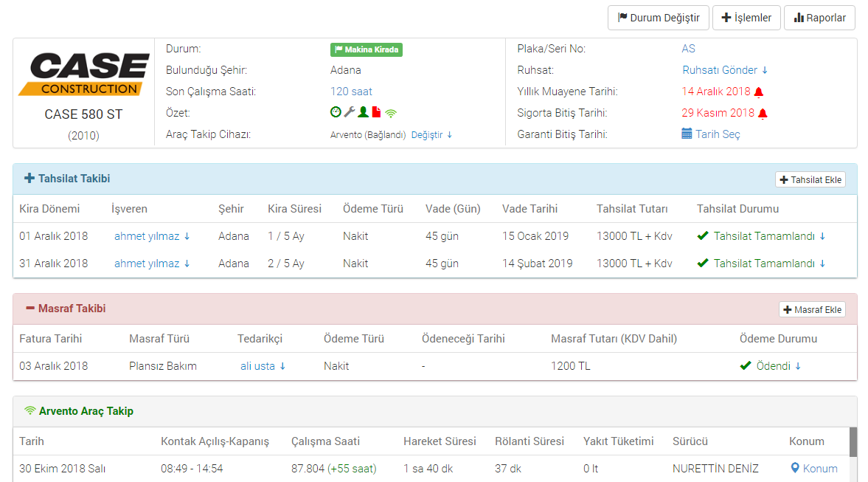
Task: Click the 87.804 (+55 saat) working hours cell
Action: 334,468
